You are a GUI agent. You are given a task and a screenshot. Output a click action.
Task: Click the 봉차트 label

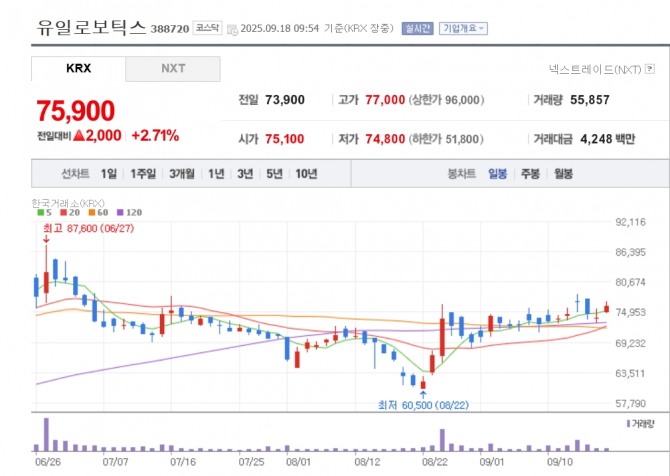point(461,174)
